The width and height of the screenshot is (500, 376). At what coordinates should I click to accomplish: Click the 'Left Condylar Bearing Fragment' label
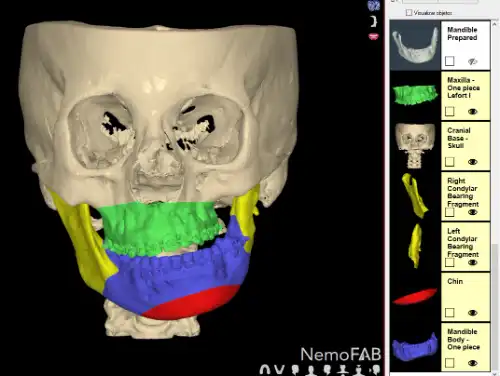click(x=463, y=243)
